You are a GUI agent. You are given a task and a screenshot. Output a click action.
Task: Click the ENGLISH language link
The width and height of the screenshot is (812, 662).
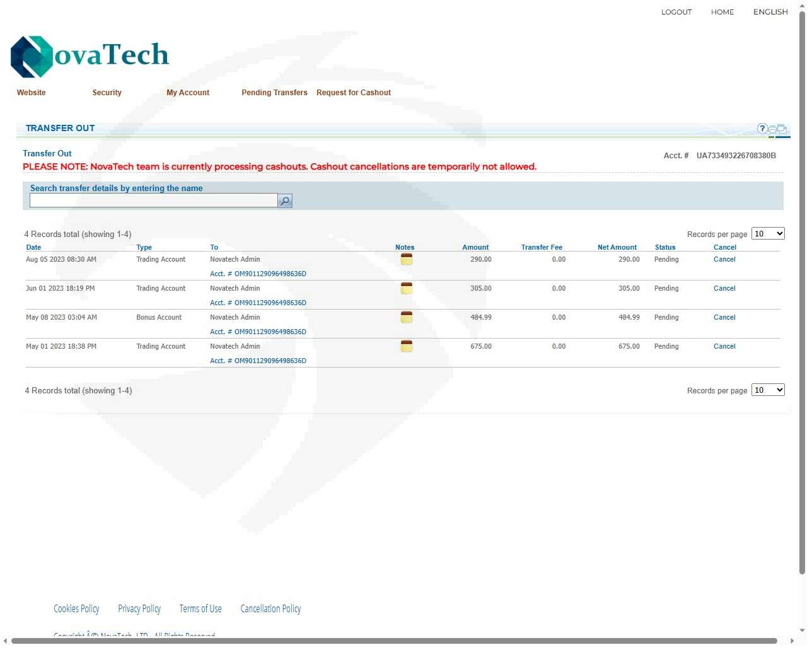[770, 12]
